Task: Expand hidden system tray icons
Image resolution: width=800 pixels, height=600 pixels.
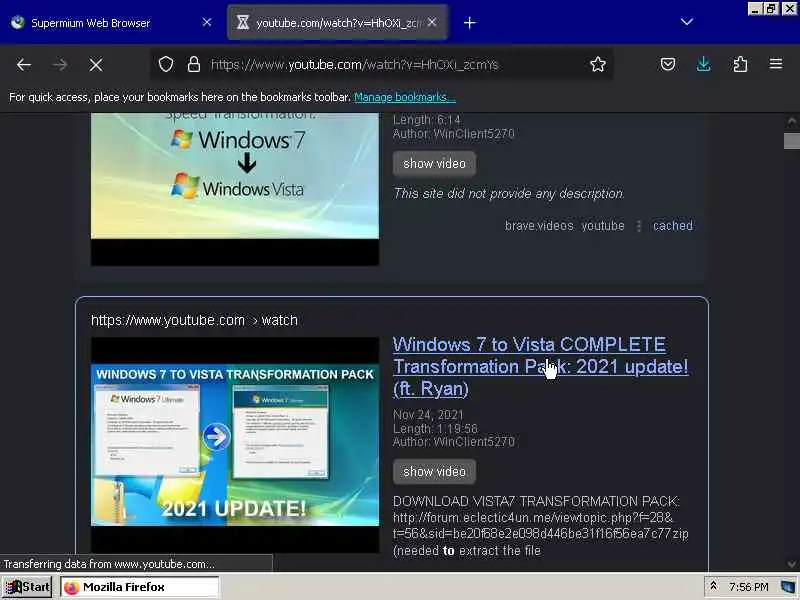Action: pos(713,586)
